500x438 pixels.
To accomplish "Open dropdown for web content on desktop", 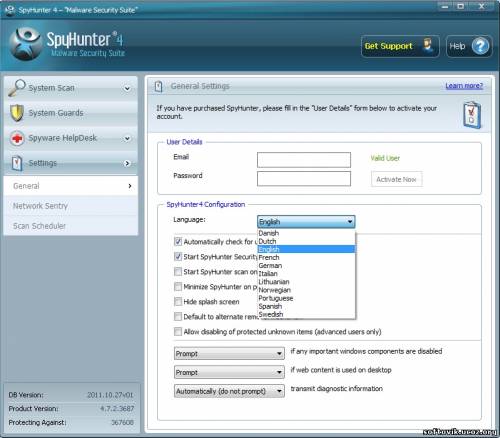I will (229, 372).
